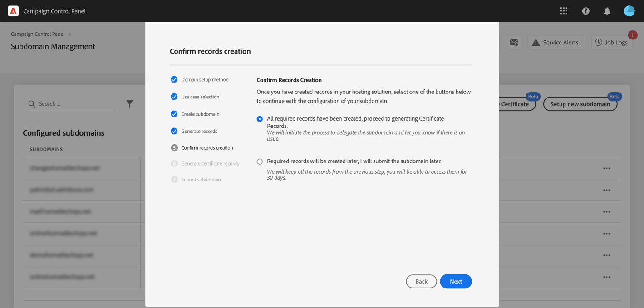Click the Next button

[x=456, y=281]
